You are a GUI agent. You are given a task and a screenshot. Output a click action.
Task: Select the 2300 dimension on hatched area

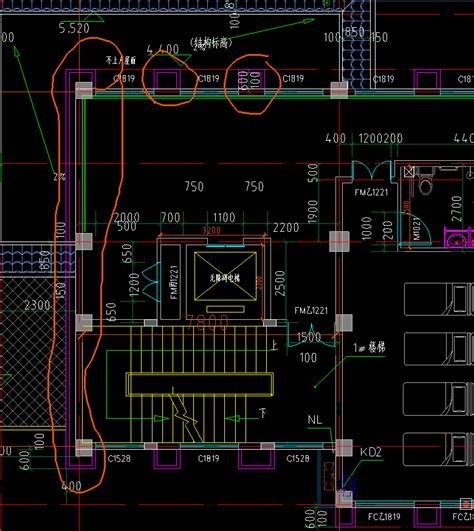[x=37, y=305]
